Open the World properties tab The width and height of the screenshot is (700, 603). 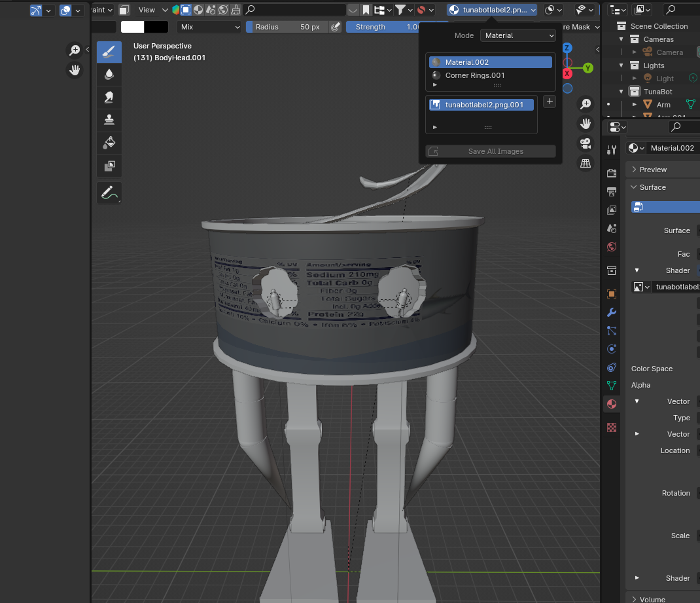[612, 247]
